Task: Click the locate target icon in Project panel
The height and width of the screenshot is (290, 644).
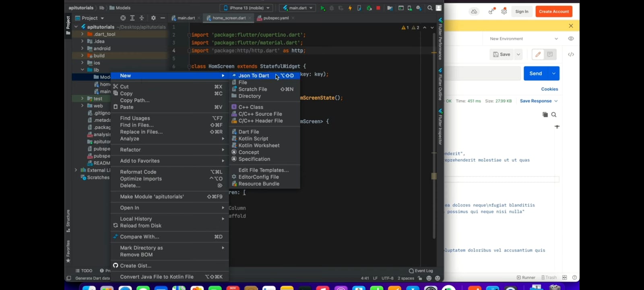Action: [123, 18]
